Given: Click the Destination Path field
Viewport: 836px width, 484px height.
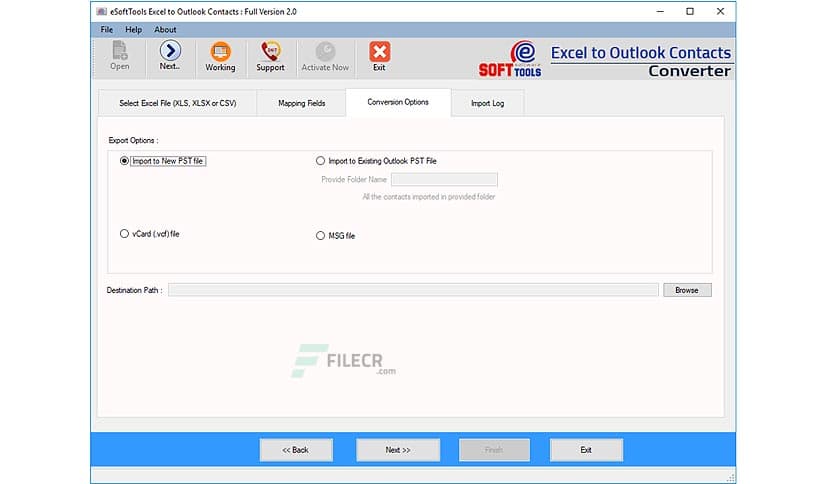Looking at the screenshot, I should 413,290.
